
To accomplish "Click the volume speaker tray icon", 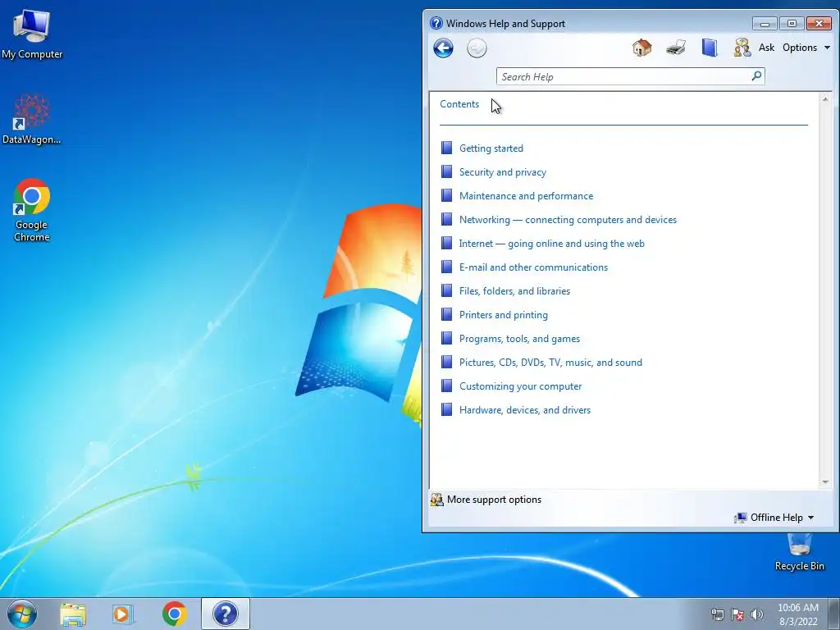I will coord(756,614).
